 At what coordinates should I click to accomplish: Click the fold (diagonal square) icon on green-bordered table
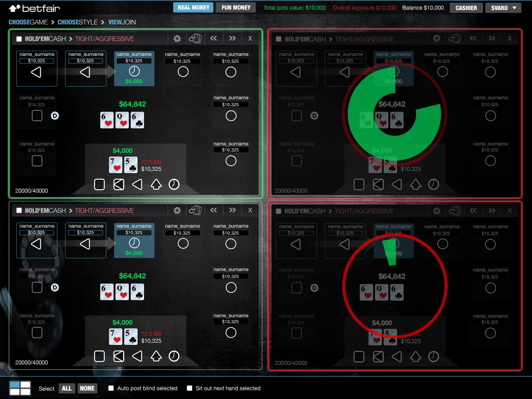point(119,185)
